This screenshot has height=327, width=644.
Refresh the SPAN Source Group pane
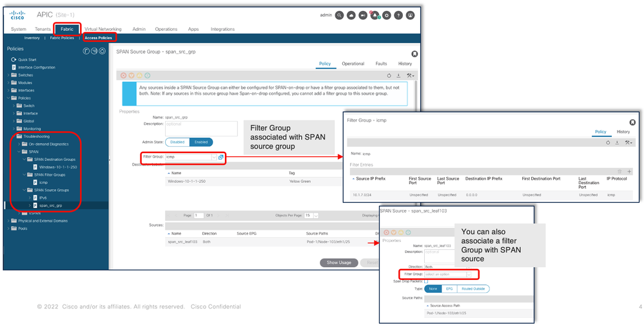click(389, 75)
